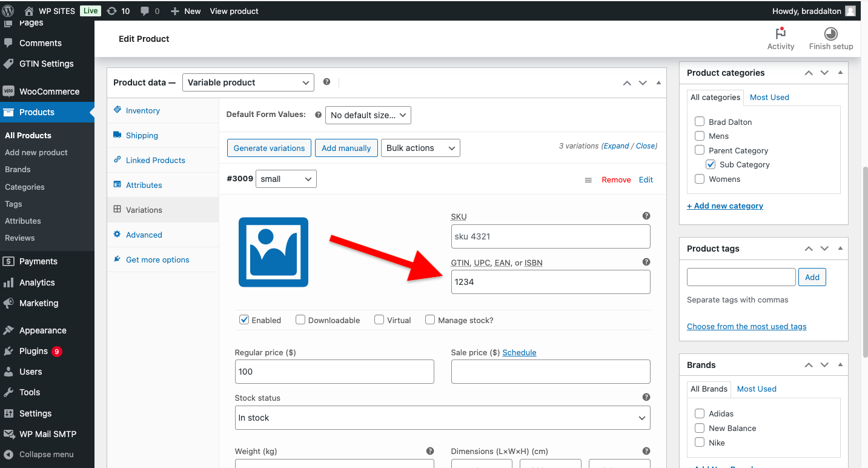This screenshot has width=868, height=468.
Task: Click the Generate variations button
Action: (269, 148)
